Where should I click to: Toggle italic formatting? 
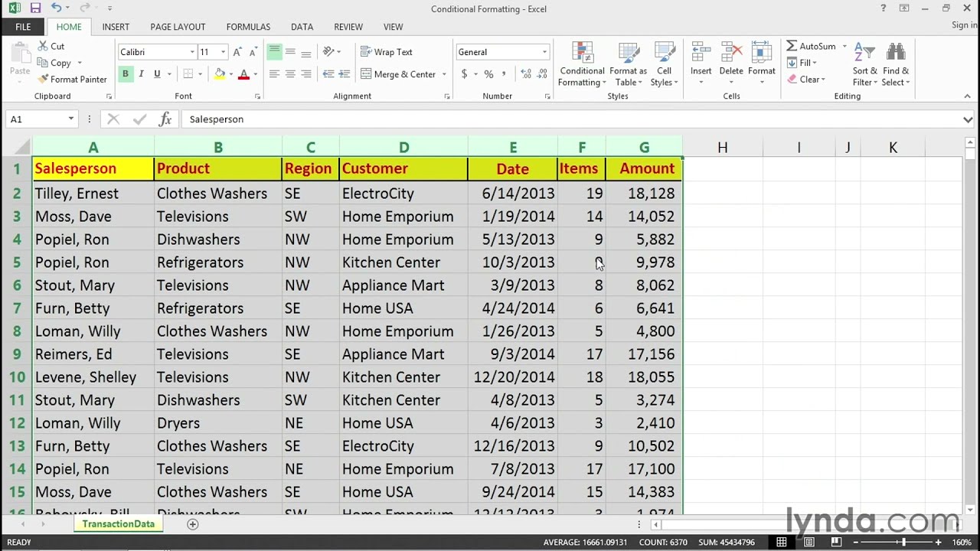click(x=141, y=74)
